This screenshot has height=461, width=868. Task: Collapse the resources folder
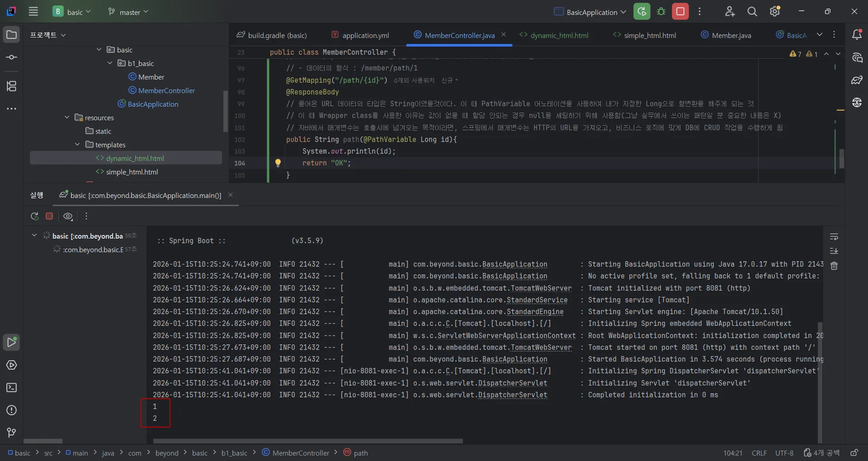[x=67, y=118]
